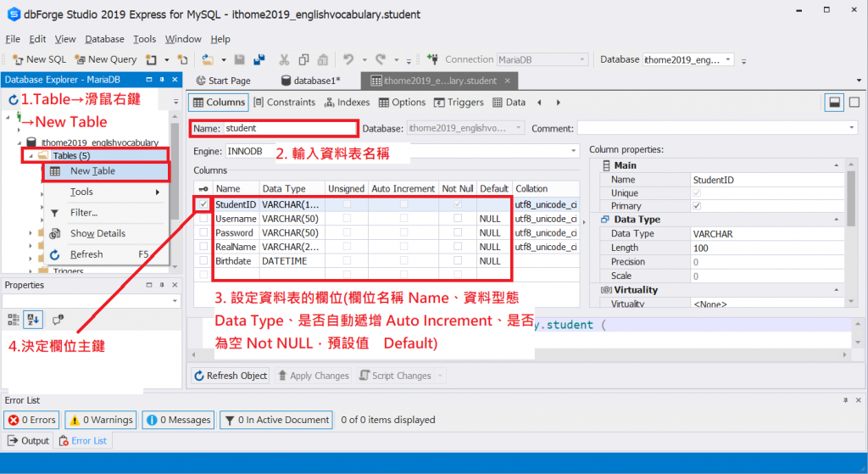Click the split view layout icon
The height and width of the screenshot is (474, 868).
[x=834, y=103]
